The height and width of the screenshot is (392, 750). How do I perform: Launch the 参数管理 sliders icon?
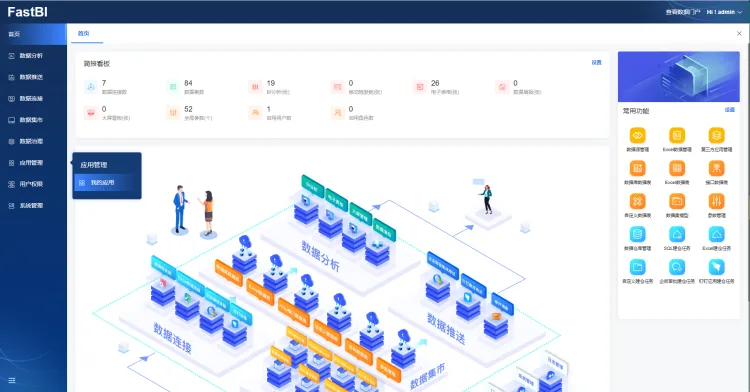(716, 201)
